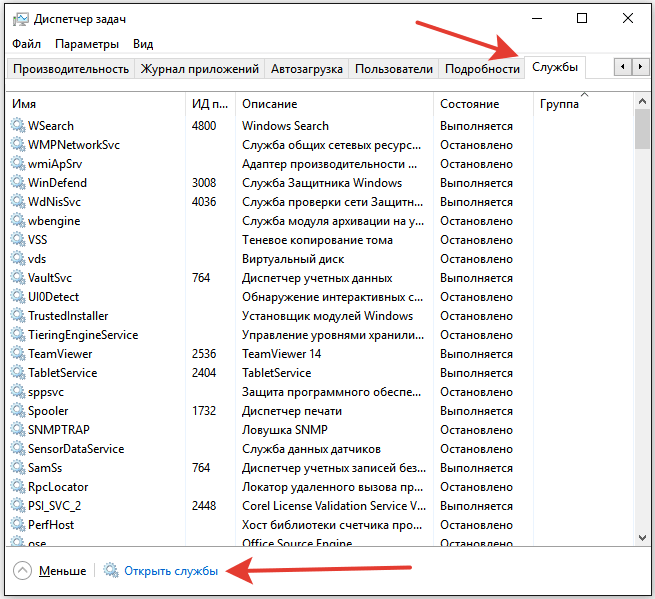
Task: Click the VaultSvc service gear icon
Action: (18, 277)
